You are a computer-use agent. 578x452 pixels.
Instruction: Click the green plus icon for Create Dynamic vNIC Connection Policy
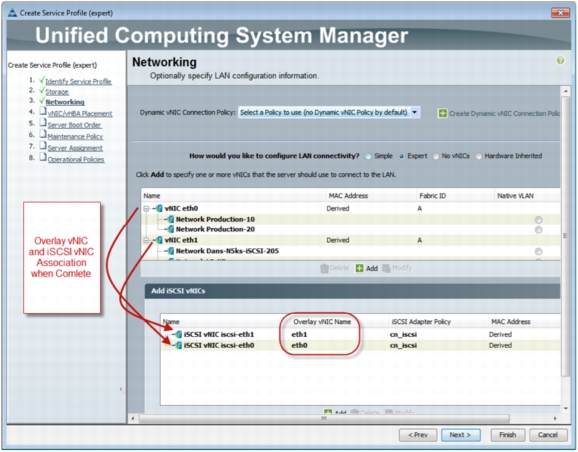pyautogui.click(x=442, y=113)
